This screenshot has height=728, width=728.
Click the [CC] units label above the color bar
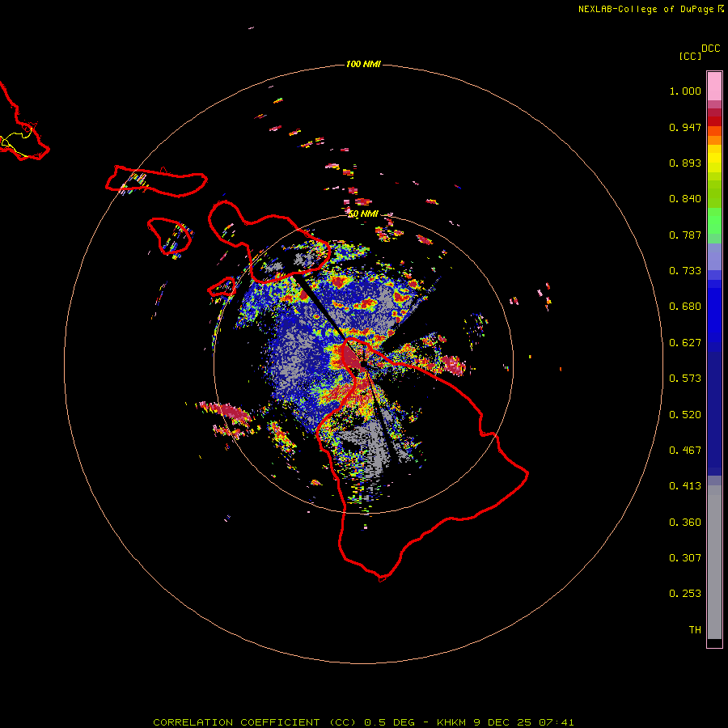tap(690, 57)
